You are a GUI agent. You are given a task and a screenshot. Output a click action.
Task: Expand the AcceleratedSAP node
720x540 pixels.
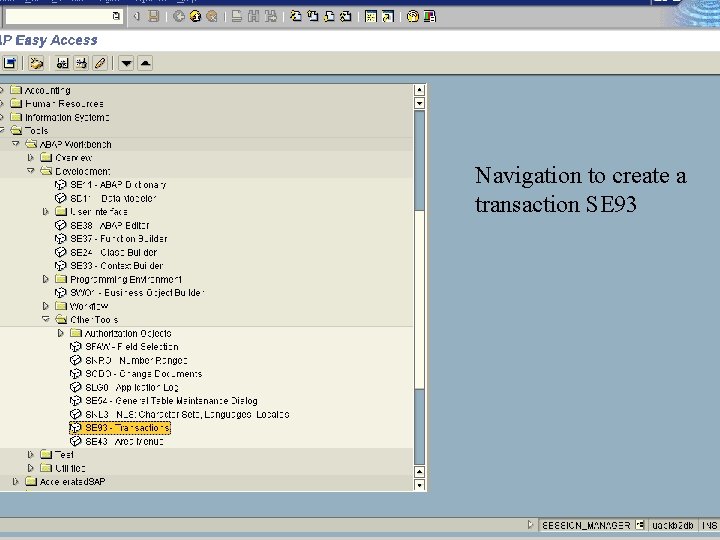[16, 482]
